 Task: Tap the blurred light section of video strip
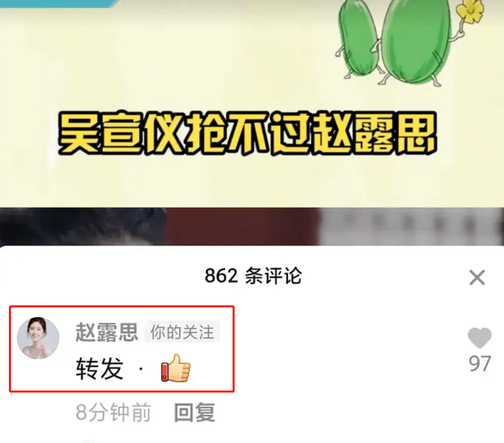412,227
